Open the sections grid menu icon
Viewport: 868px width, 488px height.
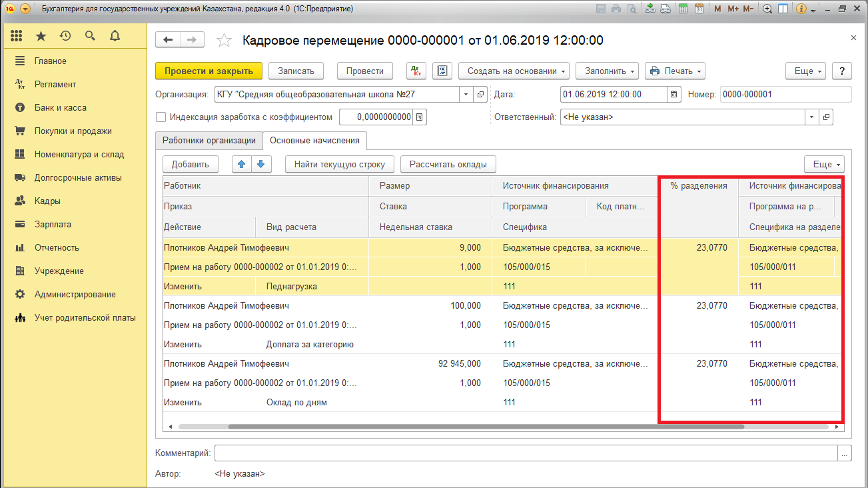17,36
